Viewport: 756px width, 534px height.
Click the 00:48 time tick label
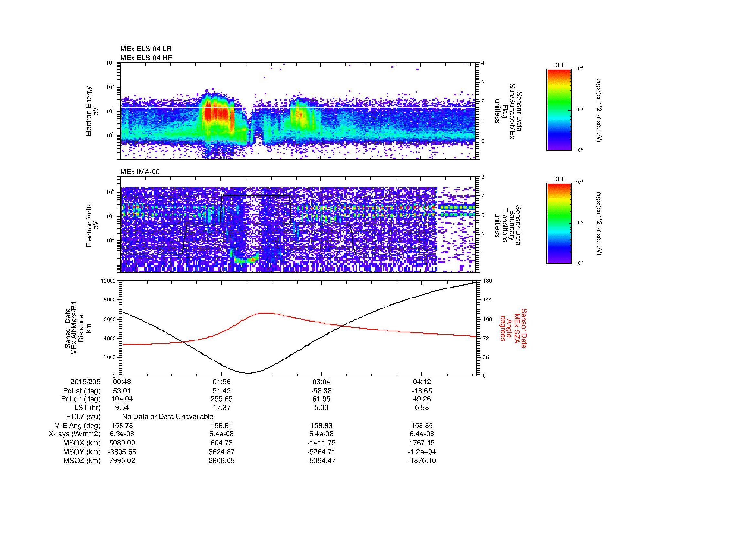[122, 382]
